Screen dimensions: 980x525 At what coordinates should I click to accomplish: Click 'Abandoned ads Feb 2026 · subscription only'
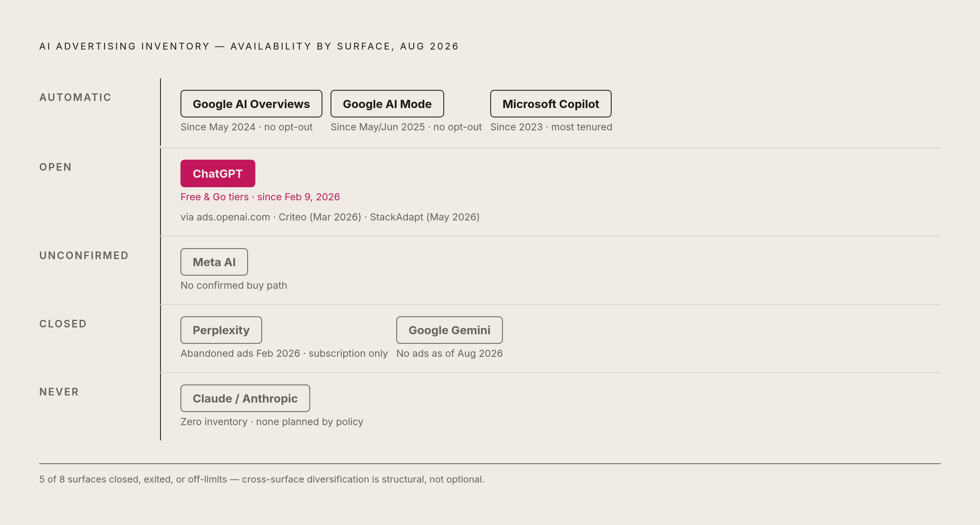284,354
